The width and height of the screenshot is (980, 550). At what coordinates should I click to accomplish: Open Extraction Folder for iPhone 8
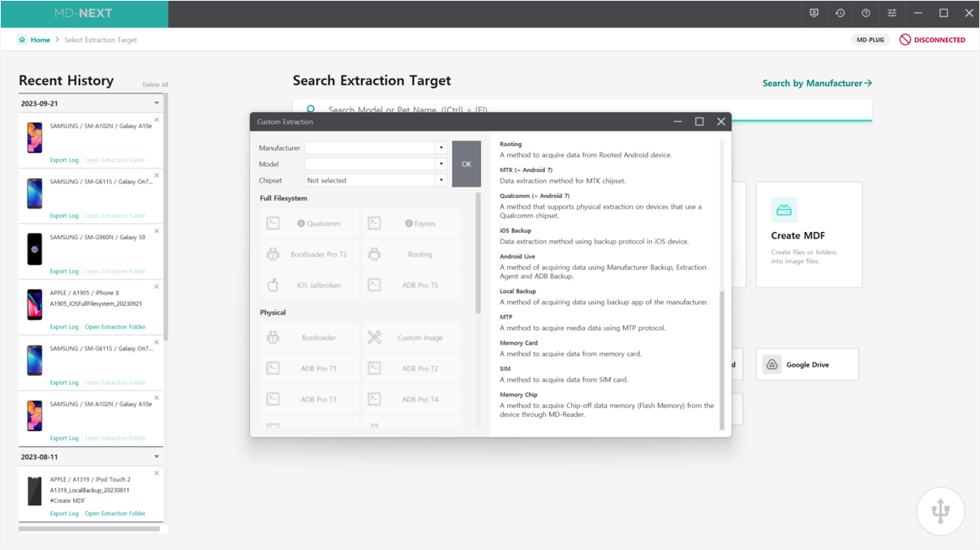tap(115, 327)
